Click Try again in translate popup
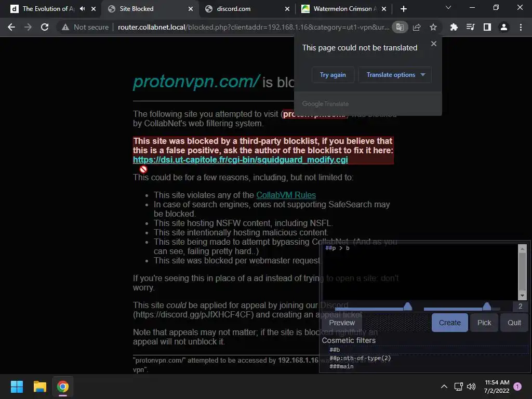This screenshot has width=532, height=399. coord(333,75)
